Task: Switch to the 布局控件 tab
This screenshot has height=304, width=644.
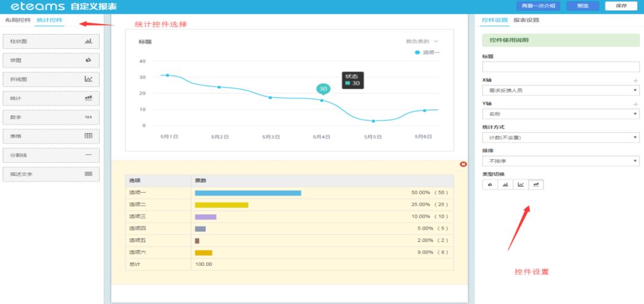Action: pyautogui.click(x=18, y=20)
